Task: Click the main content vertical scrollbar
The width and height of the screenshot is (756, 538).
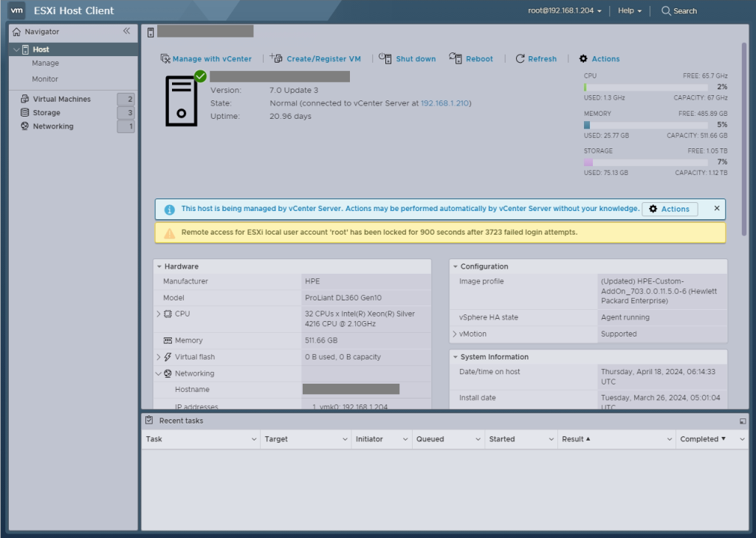Action: coord(743,139)
